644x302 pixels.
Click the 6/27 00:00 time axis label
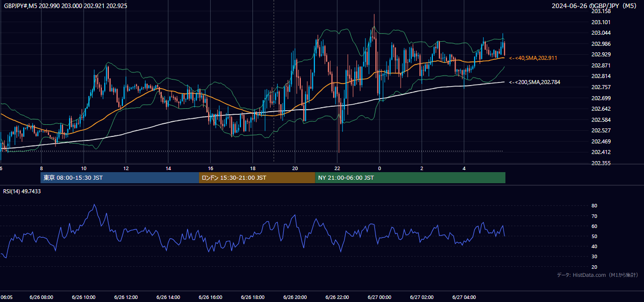click(x=379, y=297)
